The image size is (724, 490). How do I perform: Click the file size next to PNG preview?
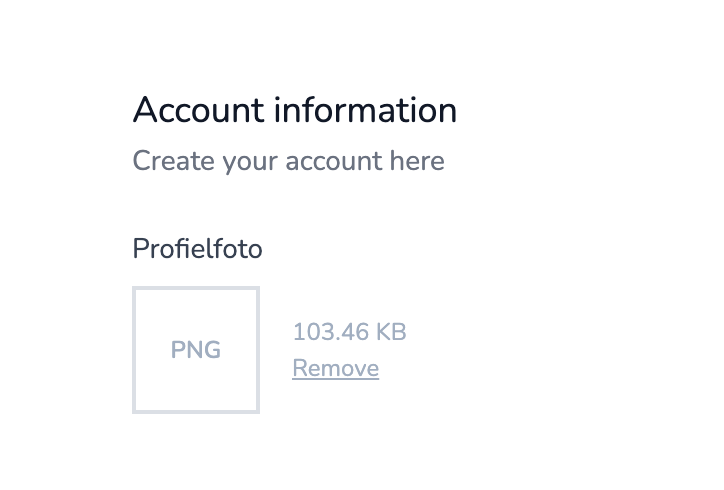(x=349, y=332)
